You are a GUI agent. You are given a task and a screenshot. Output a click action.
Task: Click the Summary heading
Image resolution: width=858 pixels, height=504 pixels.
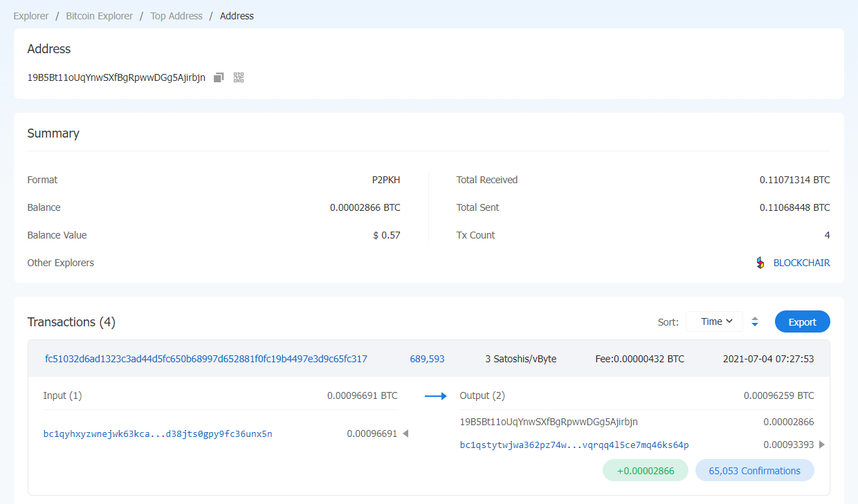[x=53, y=133]
